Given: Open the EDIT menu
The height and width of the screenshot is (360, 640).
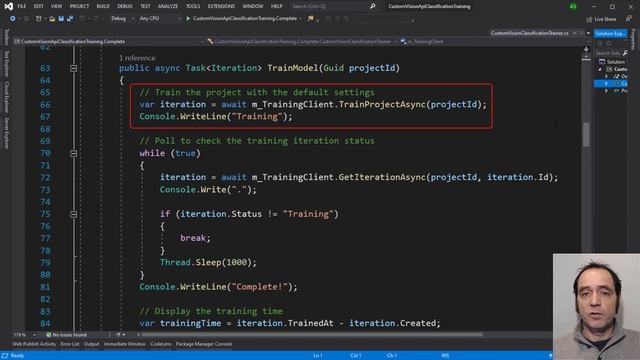Looking at the screenshot, I should pos(38,6).
